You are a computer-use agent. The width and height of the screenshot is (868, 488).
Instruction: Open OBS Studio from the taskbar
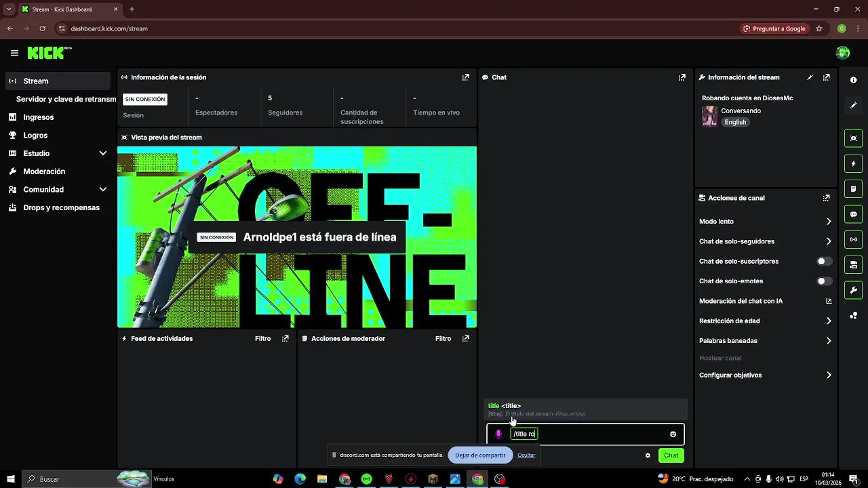coord(500,479)
